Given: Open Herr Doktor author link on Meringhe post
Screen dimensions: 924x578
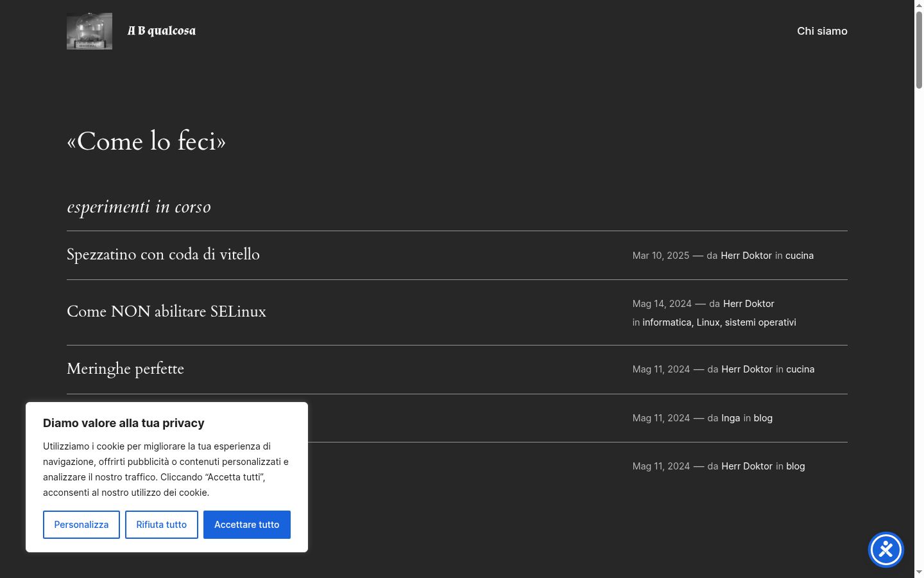Looking at the screenshot, I should [x=747, y=369].
